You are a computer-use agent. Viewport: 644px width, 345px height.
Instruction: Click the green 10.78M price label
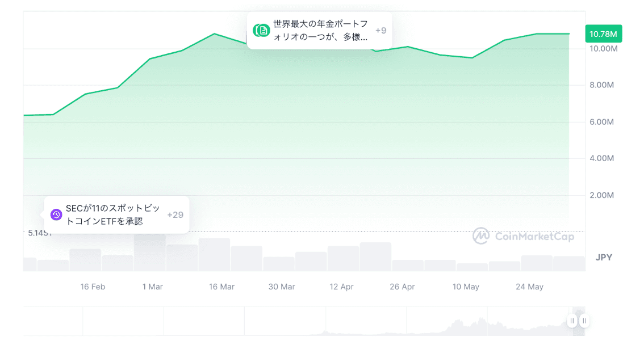[x=603, y=34]
